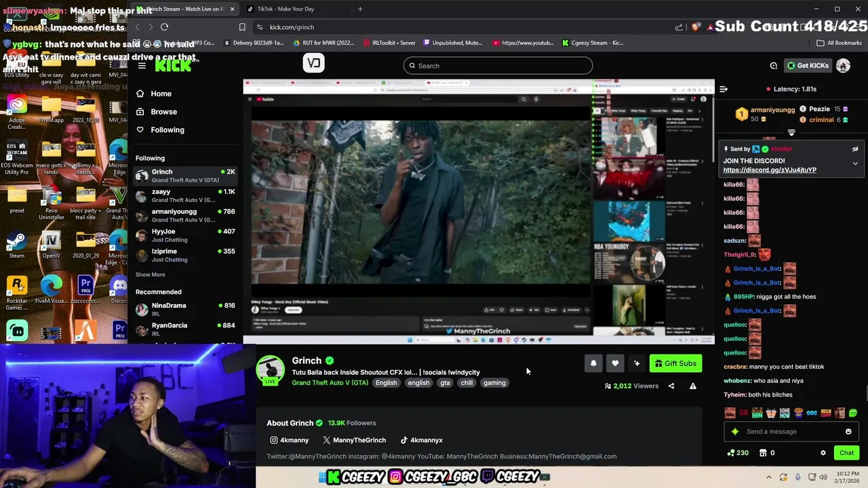Turn on Grinch stream notifications bell
Screen dimensions: 868x488
click(x=593, y=363)
